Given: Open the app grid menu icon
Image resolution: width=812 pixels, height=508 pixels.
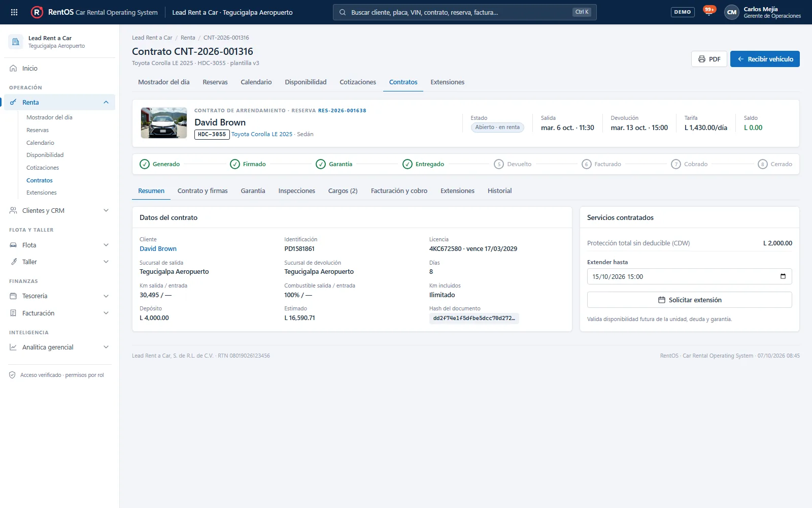Looking at the screenshot, I should (x=14, y=12).
